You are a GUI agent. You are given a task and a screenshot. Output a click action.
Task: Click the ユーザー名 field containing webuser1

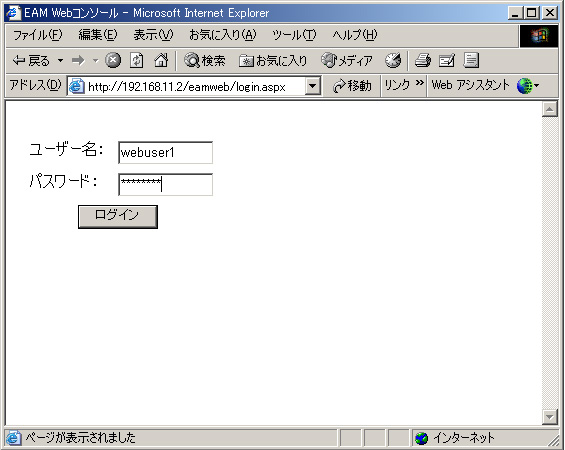click(165, 152)
